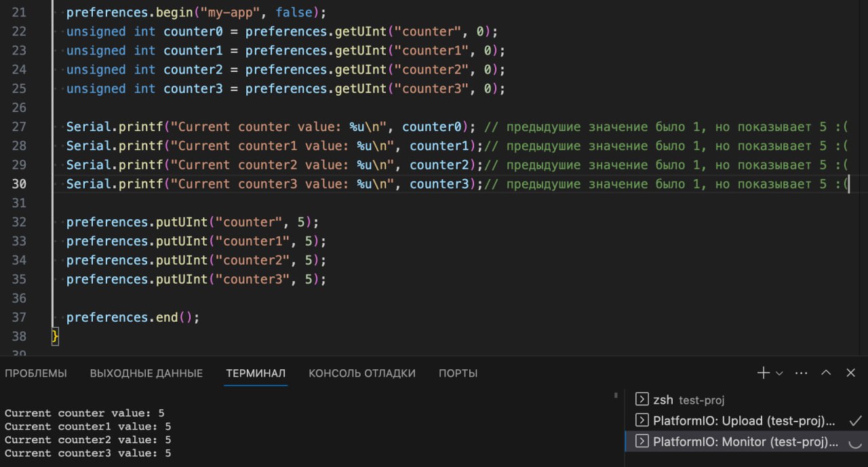Click the spinner on the Monitor task
The width and height of the screenshot is (868, 467).
855,442
